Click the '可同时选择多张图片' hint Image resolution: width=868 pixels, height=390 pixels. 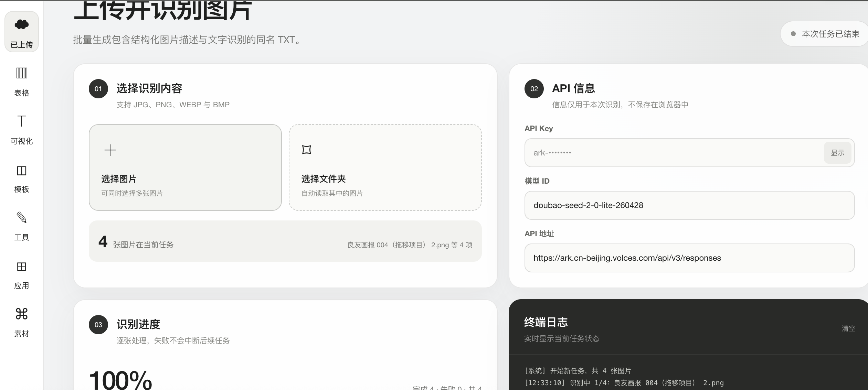click(x=132, y=193)
